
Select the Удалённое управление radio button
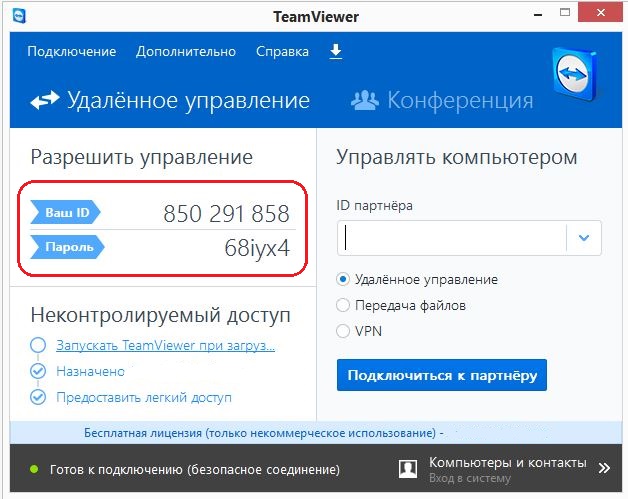click(343, 279)
